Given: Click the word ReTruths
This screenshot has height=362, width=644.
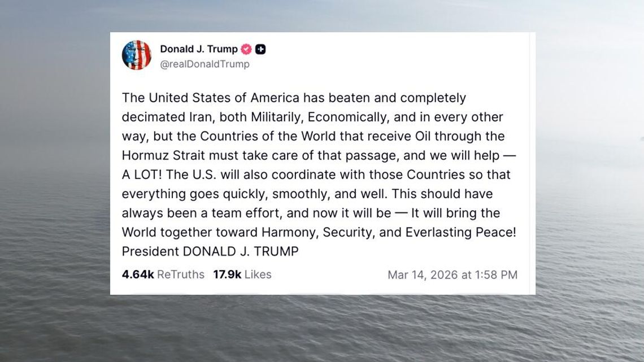Looking at the screenshot, I should pos(181,274).
